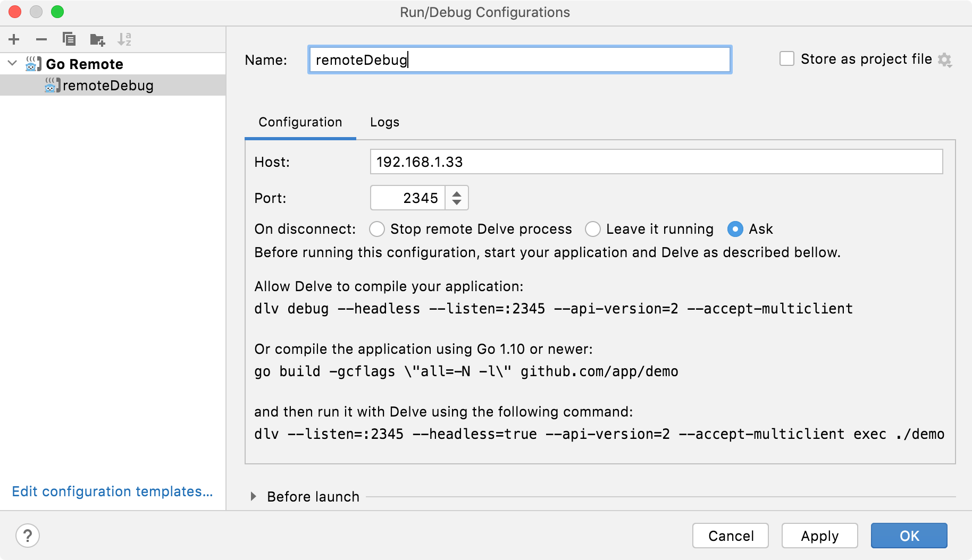Open settings gear next to Store as project file

click(945, 60)
